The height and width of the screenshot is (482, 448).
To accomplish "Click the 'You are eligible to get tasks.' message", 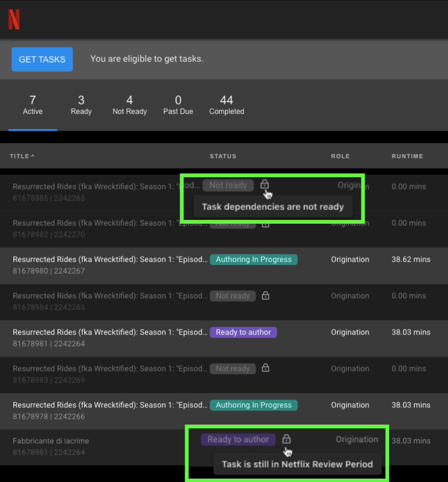I will tap(147, 59).
